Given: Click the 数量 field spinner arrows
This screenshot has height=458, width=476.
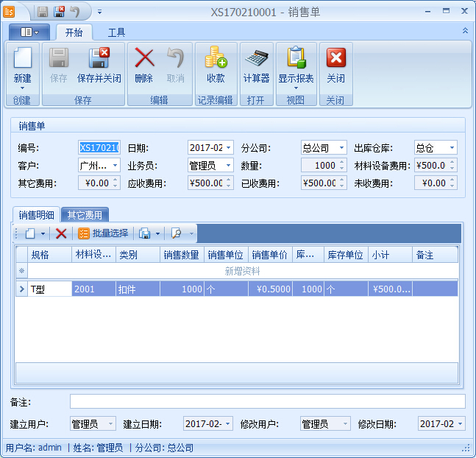Looking at the screenshot, I should (x=341, y=166).
